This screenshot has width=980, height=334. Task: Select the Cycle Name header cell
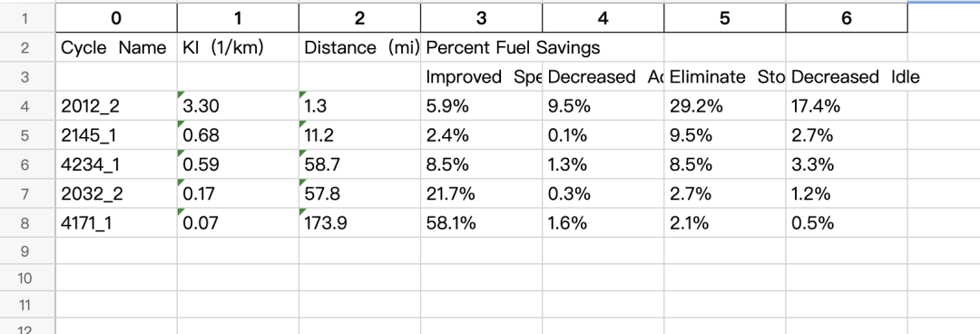pos(116,47)
